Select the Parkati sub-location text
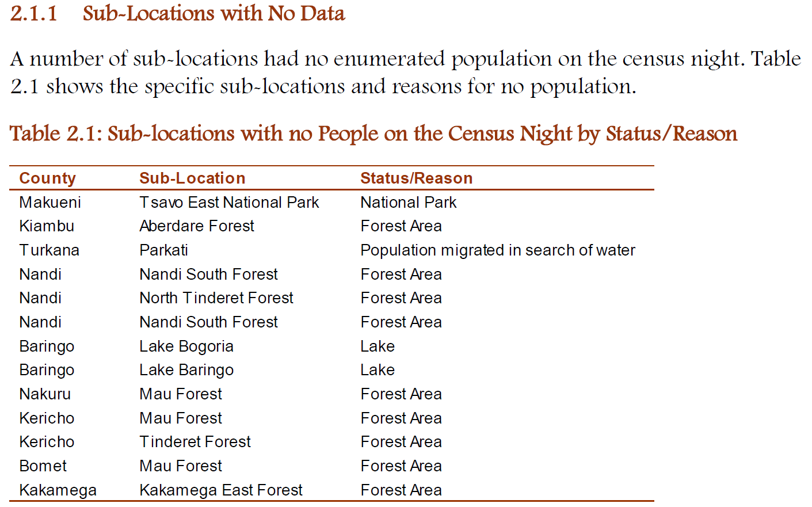 163,250
